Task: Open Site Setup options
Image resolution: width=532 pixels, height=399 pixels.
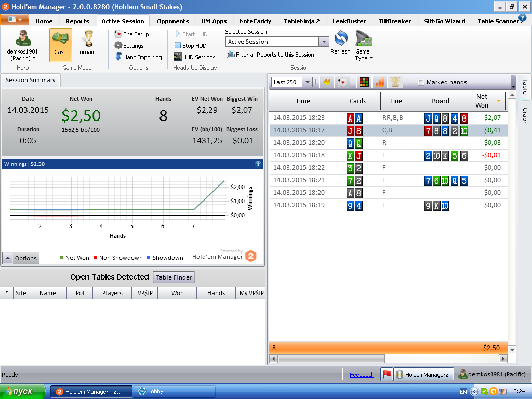Action: pyautogui.click(x=131, y=34)
